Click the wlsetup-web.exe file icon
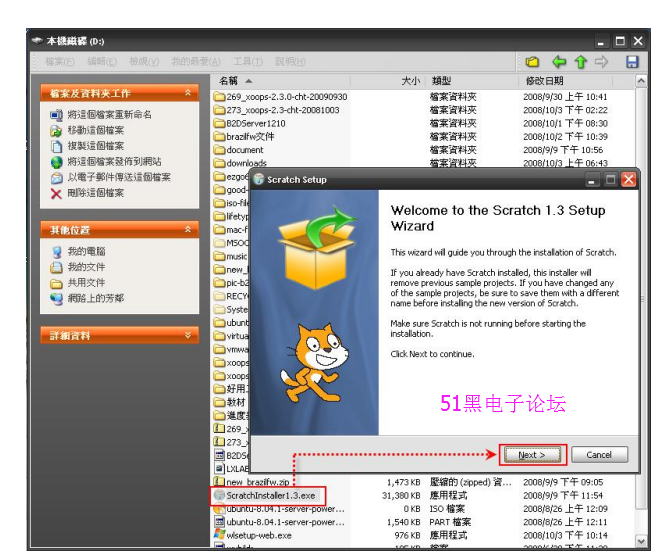661x559 pixels. point(219,535)
